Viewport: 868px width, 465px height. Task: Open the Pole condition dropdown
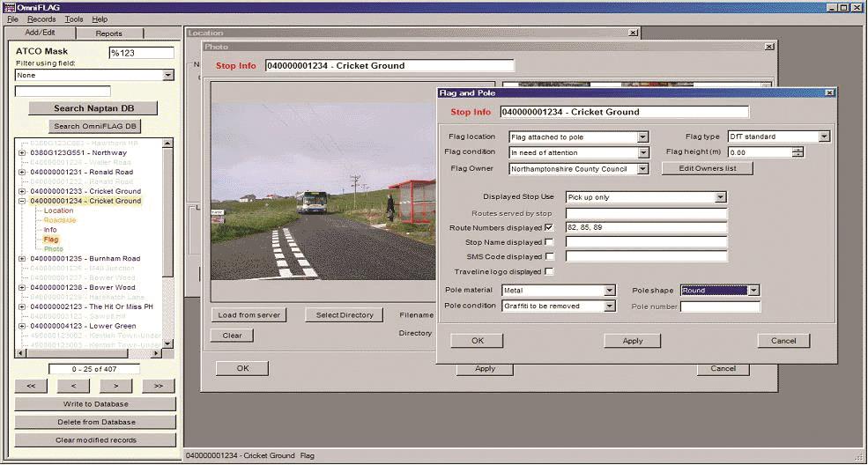click(610, 306)
